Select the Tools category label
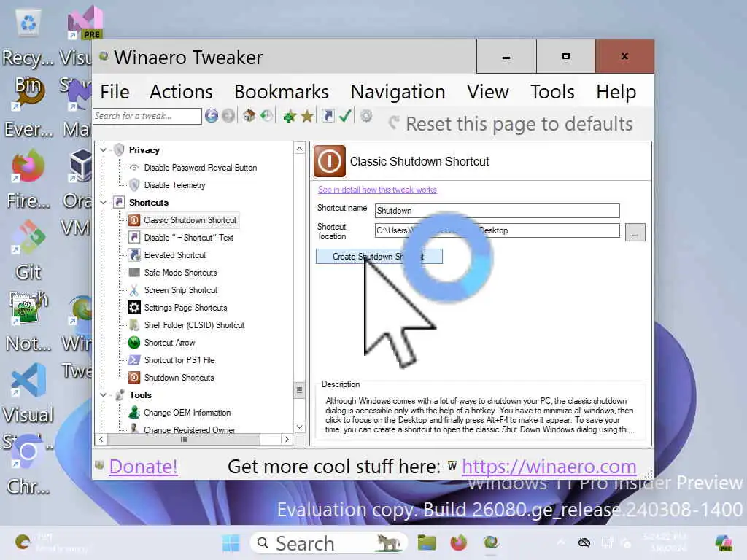 140,394
